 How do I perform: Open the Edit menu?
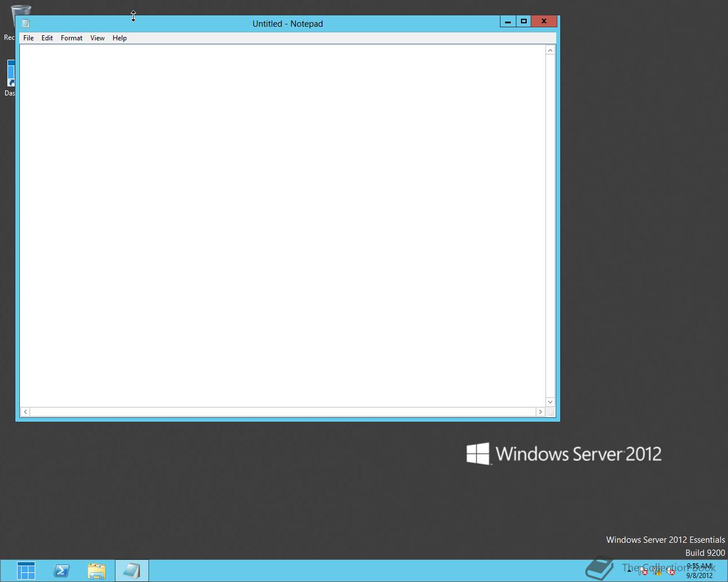pos(47,38)
